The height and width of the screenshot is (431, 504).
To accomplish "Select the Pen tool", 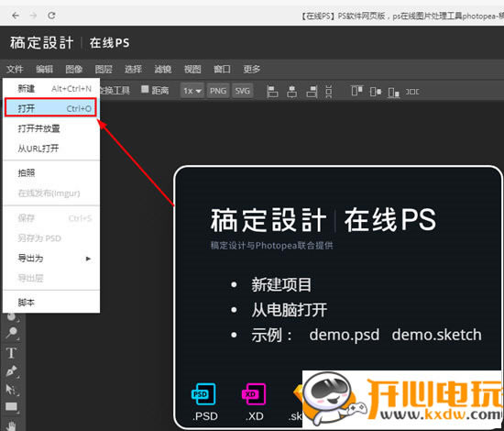I will coord(12,371).
